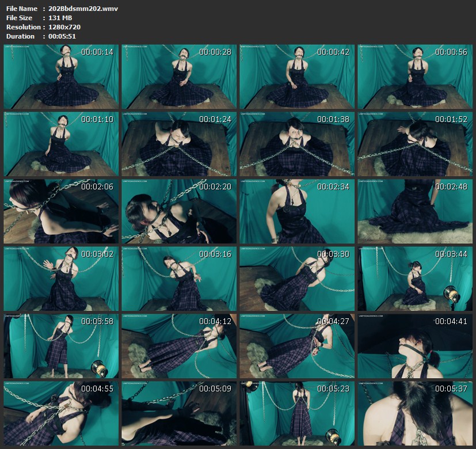Click the 00:02:20 preview frame
Screen dimensions: 476x449
coord(179,211)
